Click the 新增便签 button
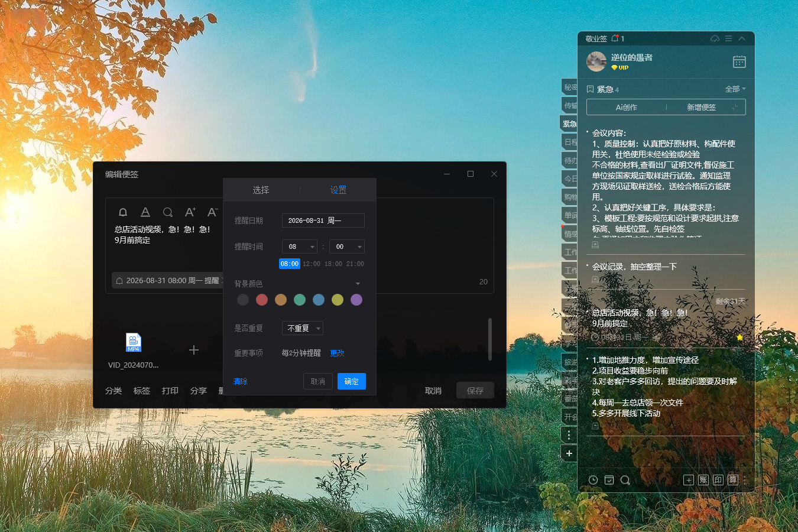The image size is (798, 532). 701,108
